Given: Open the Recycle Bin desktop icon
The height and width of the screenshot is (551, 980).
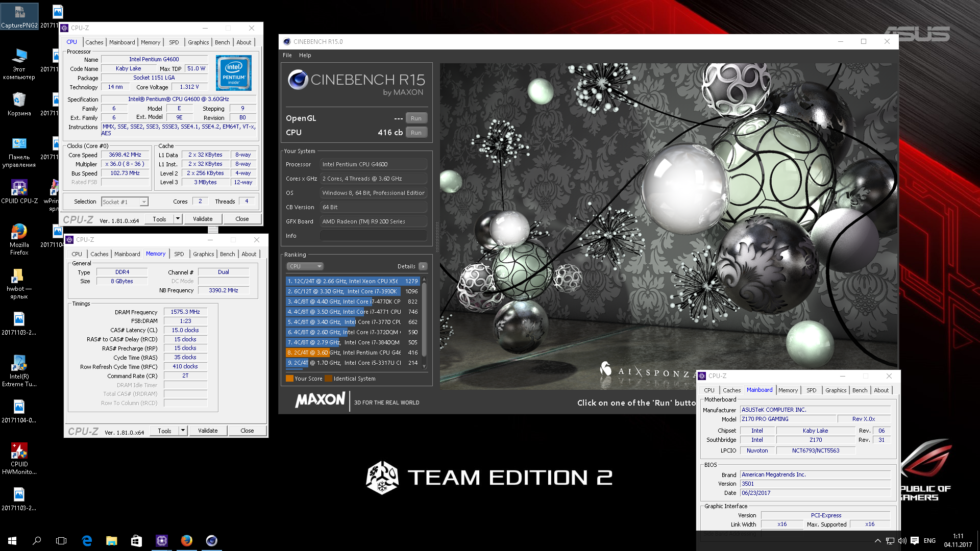Looking at the screenshot, I should [x=19, y=104].
